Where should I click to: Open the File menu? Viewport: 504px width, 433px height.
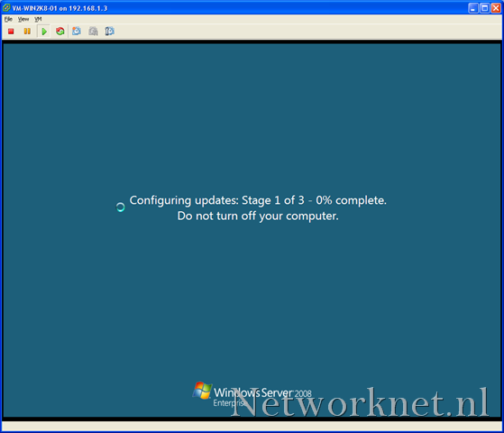click(8, 19)
